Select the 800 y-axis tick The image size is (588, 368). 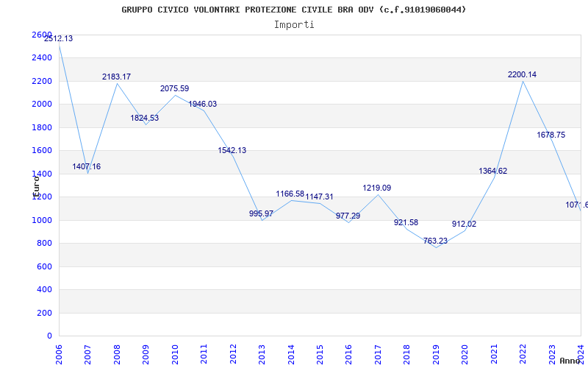click(x=45, y=244)
